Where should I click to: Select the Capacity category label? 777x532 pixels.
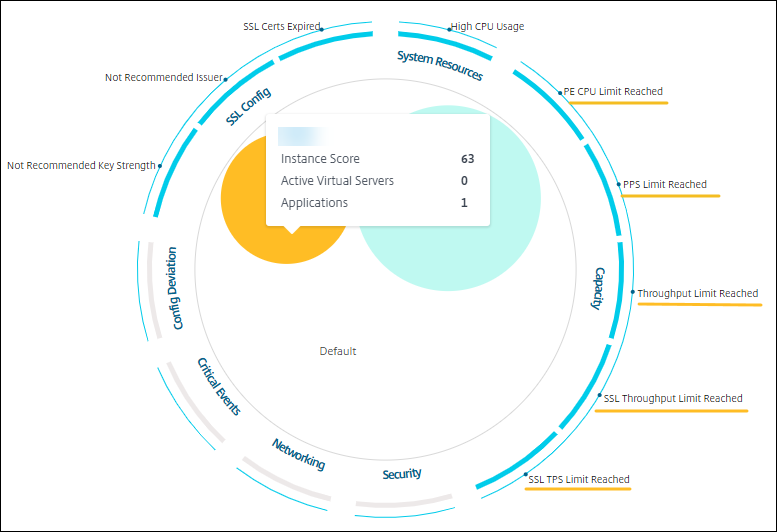coord(599,288)
